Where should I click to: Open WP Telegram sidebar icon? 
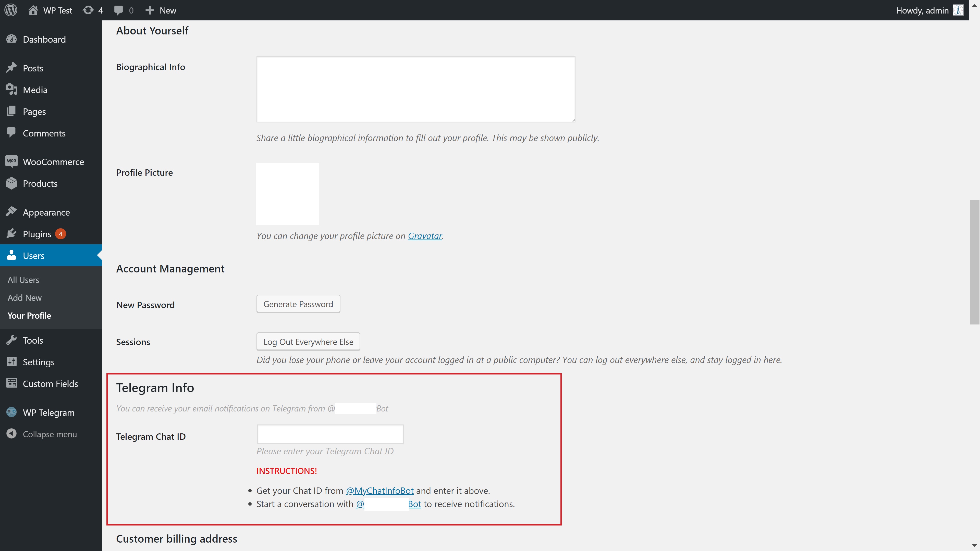tap(11, 412)
